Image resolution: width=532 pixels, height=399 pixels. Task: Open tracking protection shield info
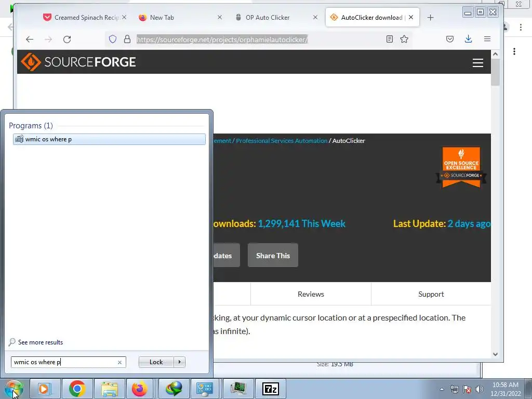click(x=113, y=39)
